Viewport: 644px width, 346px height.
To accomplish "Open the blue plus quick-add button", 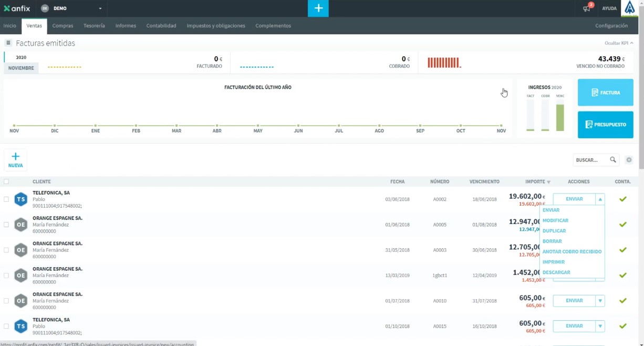I will (x=318, y=8).
